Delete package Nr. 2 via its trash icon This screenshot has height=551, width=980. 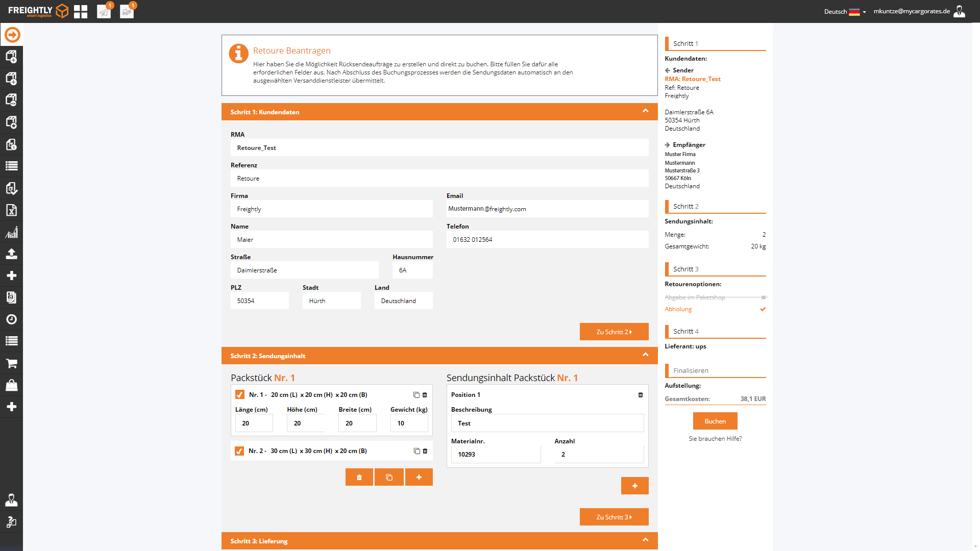click(425, 451)
